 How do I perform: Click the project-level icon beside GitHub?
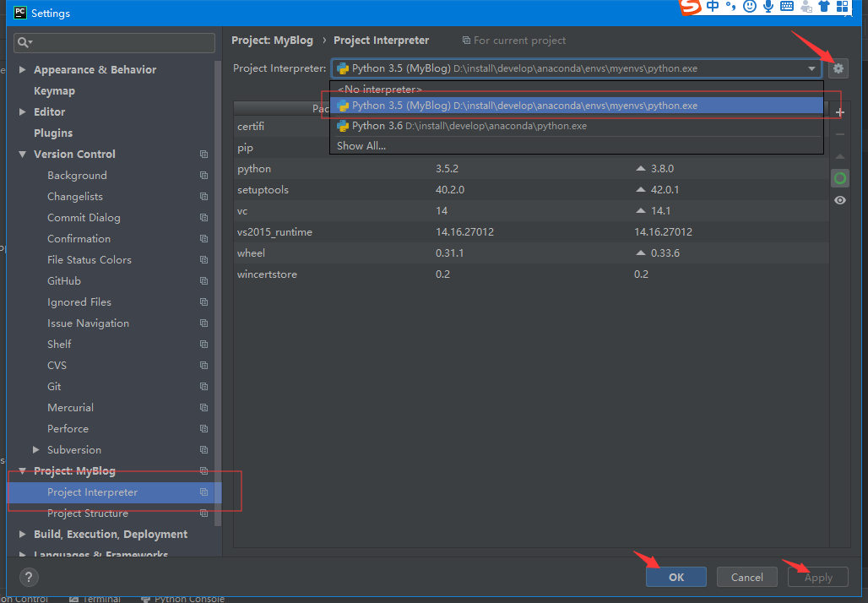203,280
